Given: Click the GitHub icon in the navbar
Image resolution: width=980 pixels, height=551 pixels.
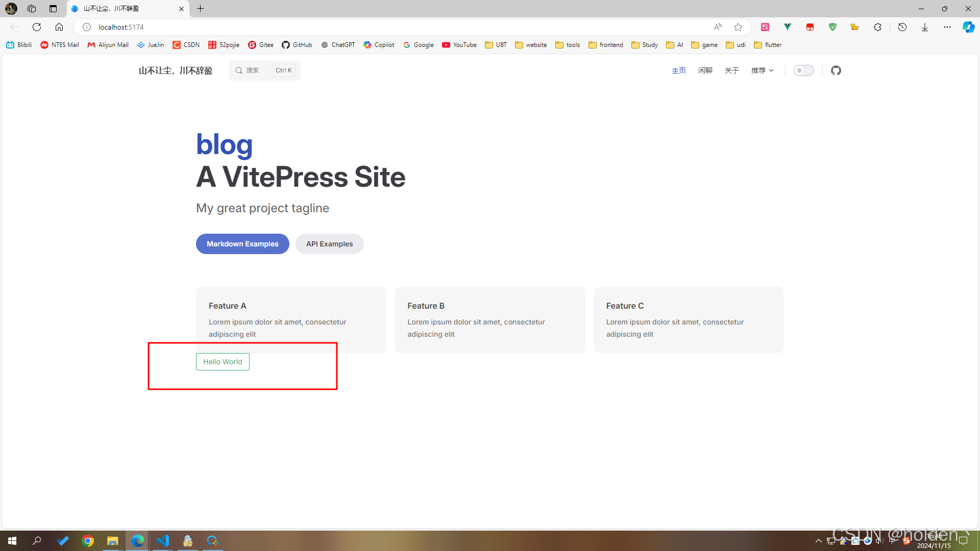Looking at the screenshot, I should [x=836, y=70].
